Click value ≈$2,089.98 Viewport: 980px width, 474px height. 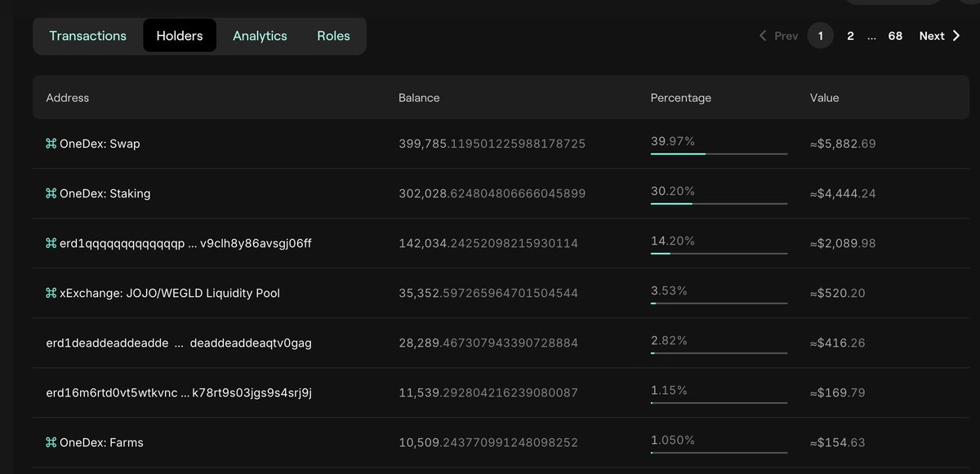[x=843, y=243]
